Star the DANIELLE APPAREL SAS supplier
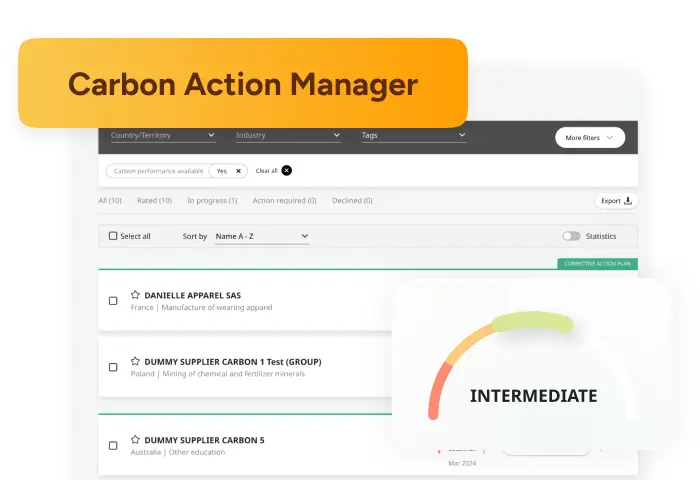Viewport: 700px width, 480px height. tap(135, 295)
